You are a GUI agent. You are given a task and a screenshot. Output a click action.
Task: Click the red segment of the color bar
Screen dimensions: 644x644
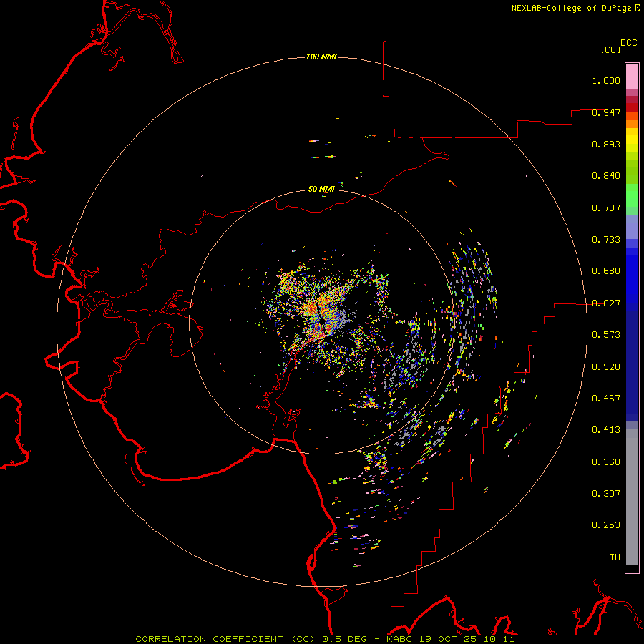tap(632, 107)
